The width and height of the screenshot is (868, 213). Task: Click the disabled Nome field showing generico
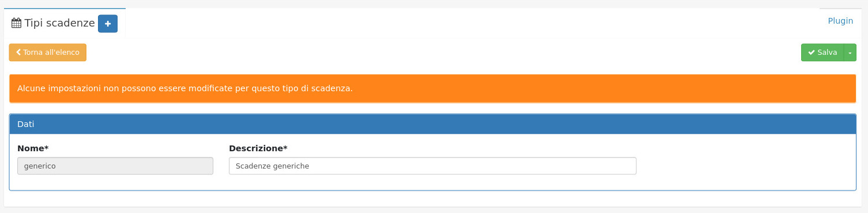point(115,166)
